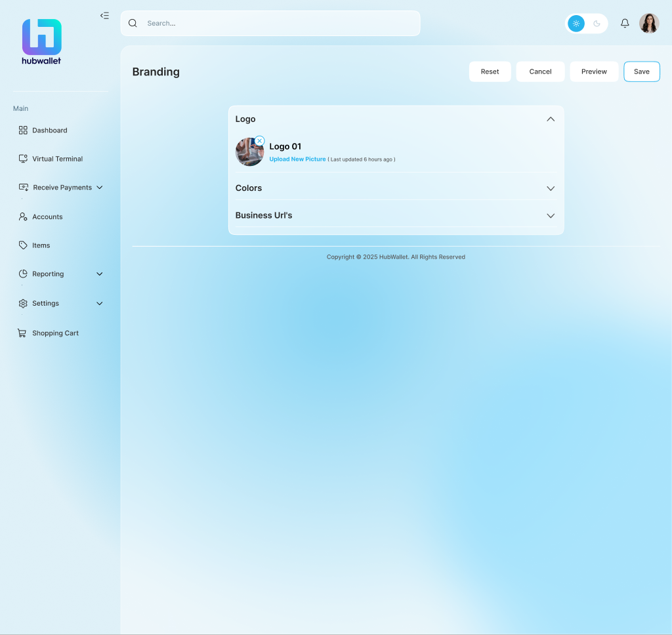Click the Items tag icon
This screenshot has width=672, height=635.
pyautogui.click(x=23, y=245)
